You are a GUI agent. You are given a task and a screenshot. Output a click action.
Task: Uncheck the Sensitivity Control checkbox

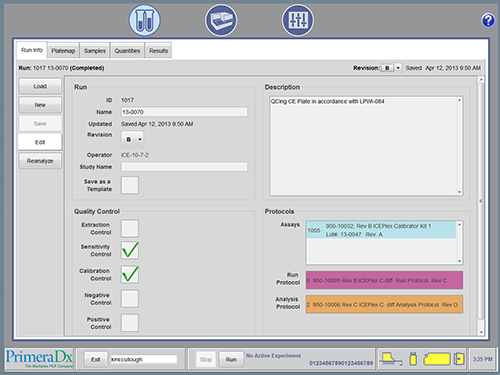click(x=130, y=250)
